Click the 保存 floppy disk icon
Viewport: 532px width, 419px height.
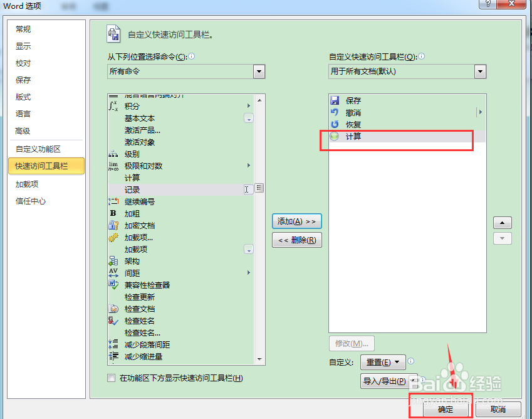(x=335, y=100)
